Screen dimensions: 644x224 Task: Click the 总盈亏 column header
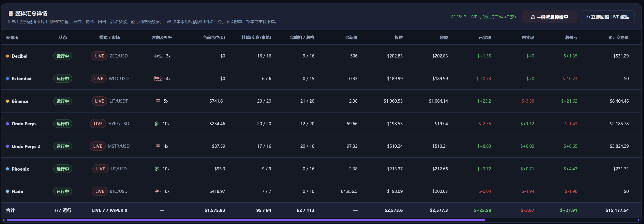click(571, 37)
